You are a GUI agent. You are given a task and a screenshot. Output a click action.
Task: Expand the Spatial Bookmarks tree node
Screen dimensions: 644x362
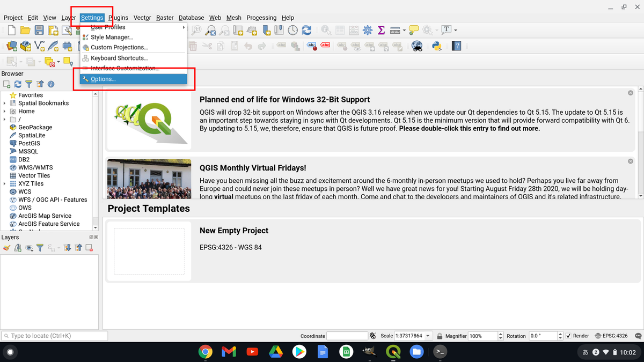point(5,103)
